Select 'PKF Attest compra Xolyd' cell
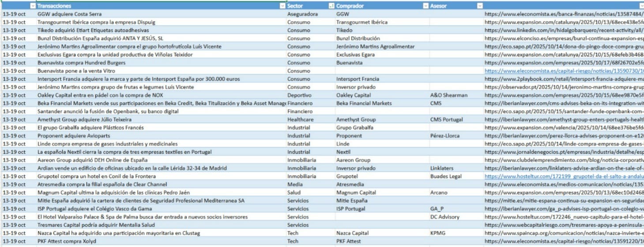644x247 pixels. pyautogui.click(x=161, y=241)
